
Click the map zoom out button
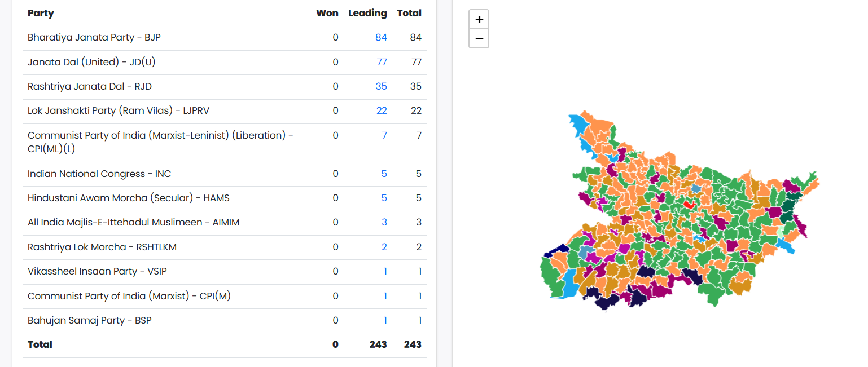coord(479,38)
